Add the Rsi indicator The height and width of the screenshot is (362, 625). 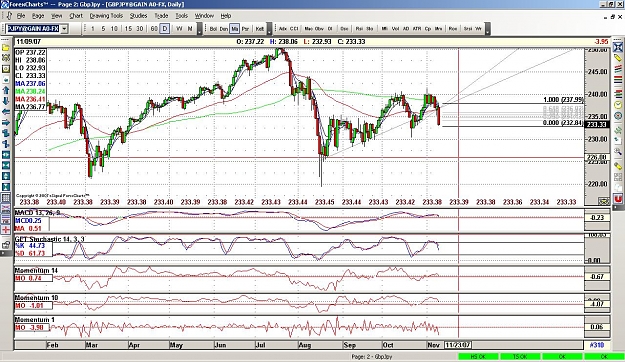coord(359,29)
